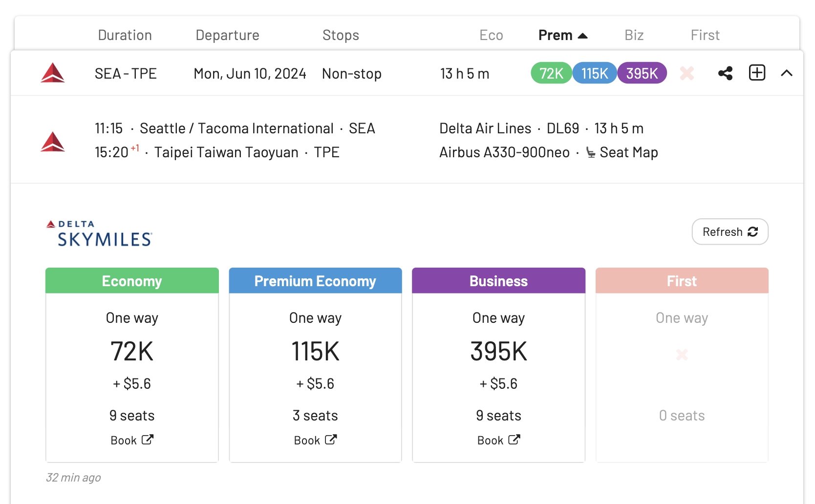Toggle the Prem sort direction arrow
This screenshot has width=815, height=504.
coord(582,36)
